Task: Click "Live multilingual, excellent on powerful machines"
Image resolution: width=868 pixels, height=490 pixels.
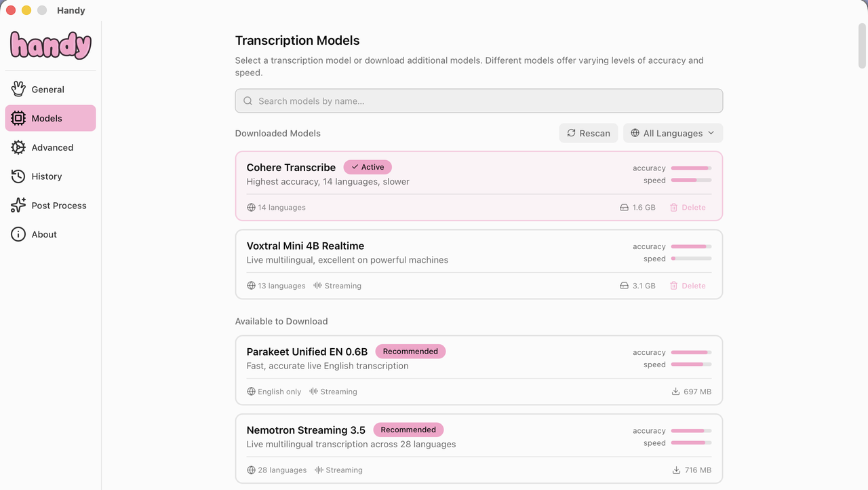Action: [x=347, y=260]
